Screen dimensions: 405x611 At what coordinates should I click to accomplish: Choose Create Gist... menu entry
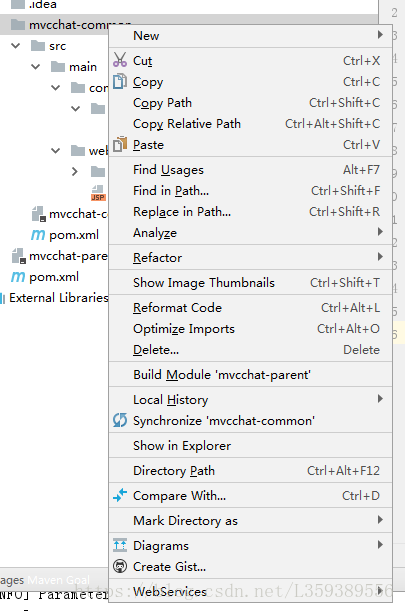point(250,566)
